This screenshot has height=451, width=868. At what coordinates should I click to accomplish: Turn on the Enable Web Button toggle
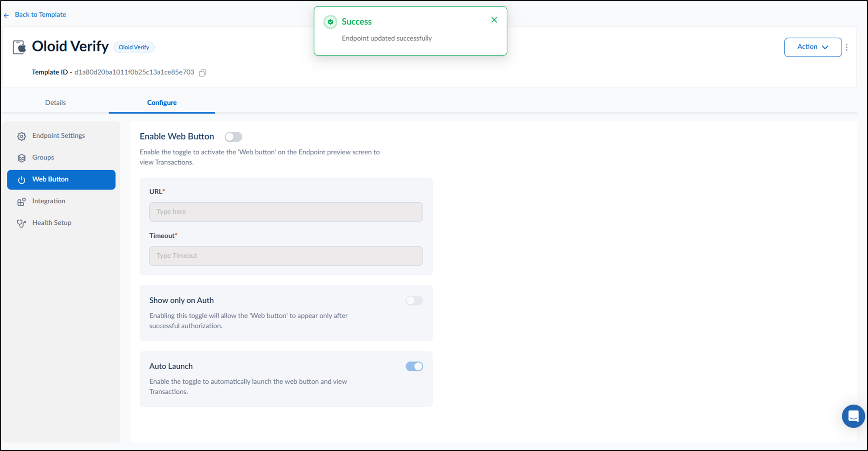233,137
